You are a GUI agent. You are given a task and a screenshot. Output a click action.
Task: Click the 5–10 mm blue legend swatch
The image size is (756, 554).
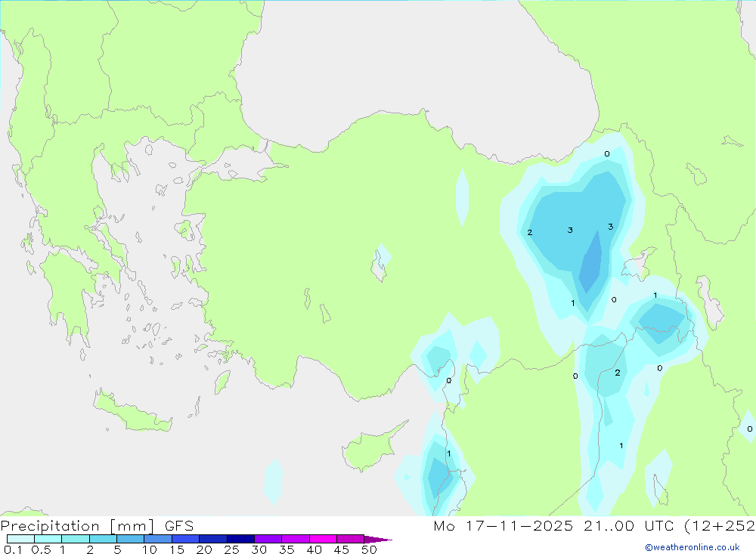pos(130,539)
